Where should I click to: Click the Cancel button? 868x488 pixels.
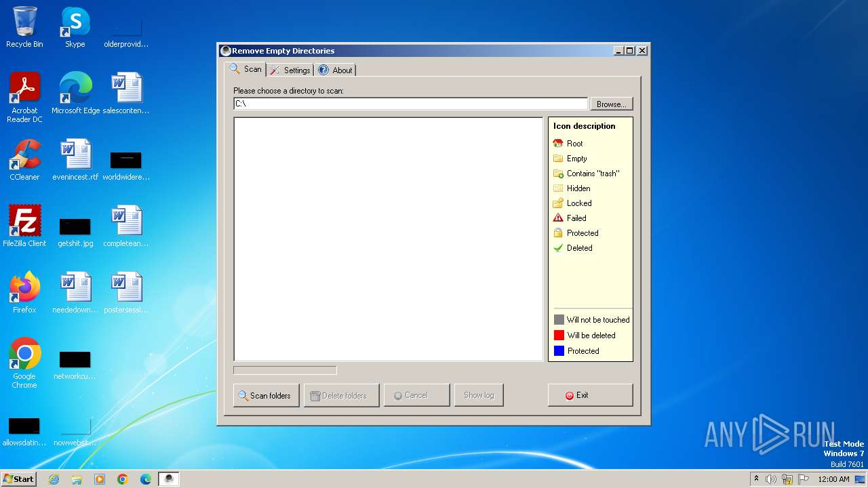point(416,395)
